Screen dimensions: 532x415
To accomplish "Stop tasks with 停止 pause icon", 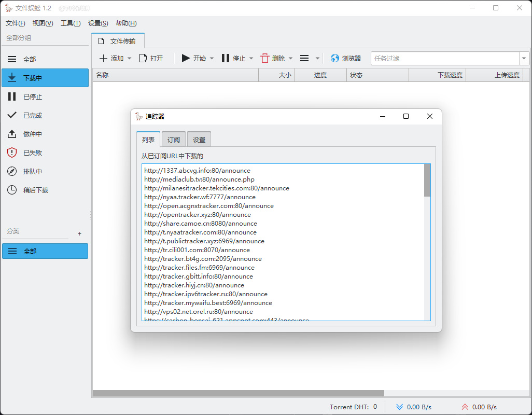I will click(225, 59).
